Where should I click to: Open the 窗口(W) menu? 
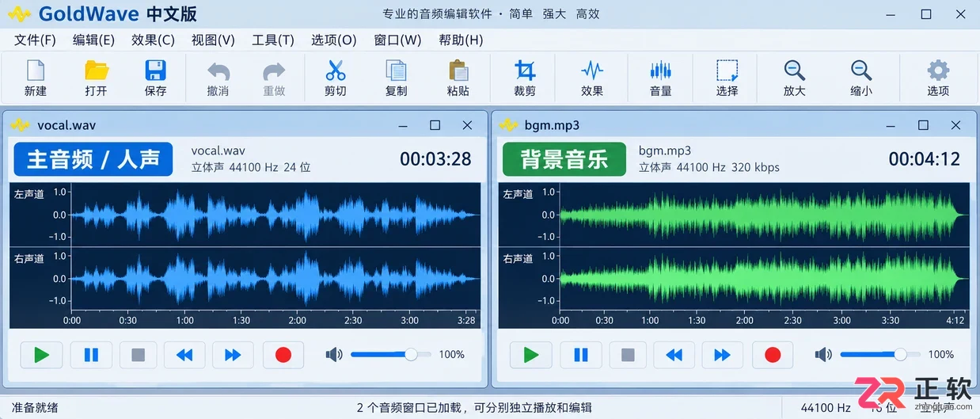click(397, 40)
